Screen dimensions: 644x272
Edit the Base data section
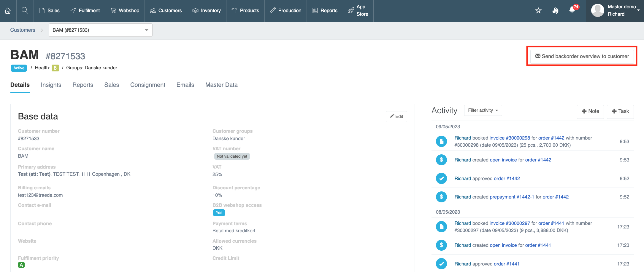(x=396, y=116)
